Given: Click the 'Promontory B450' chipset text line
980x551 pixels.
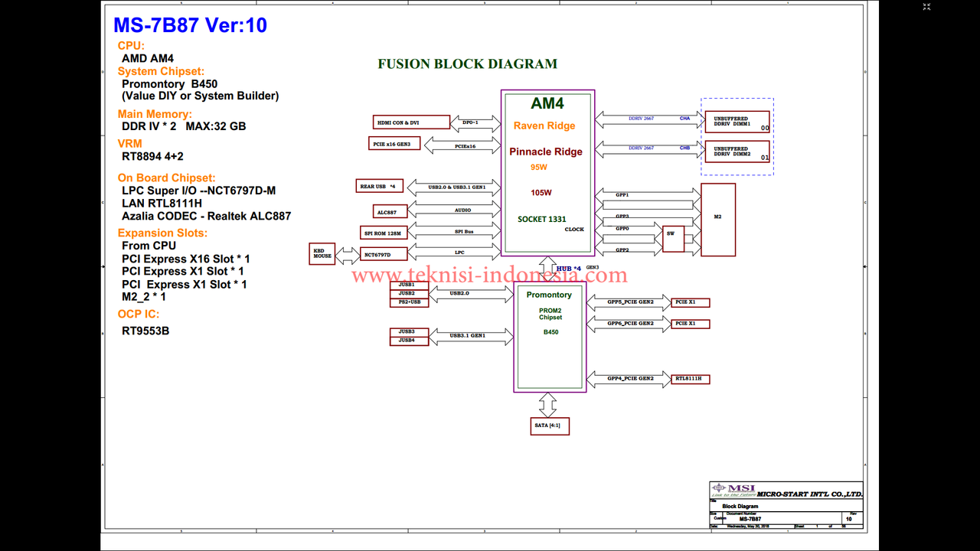Looking at the screenshot, I should [x=168, y=83].
